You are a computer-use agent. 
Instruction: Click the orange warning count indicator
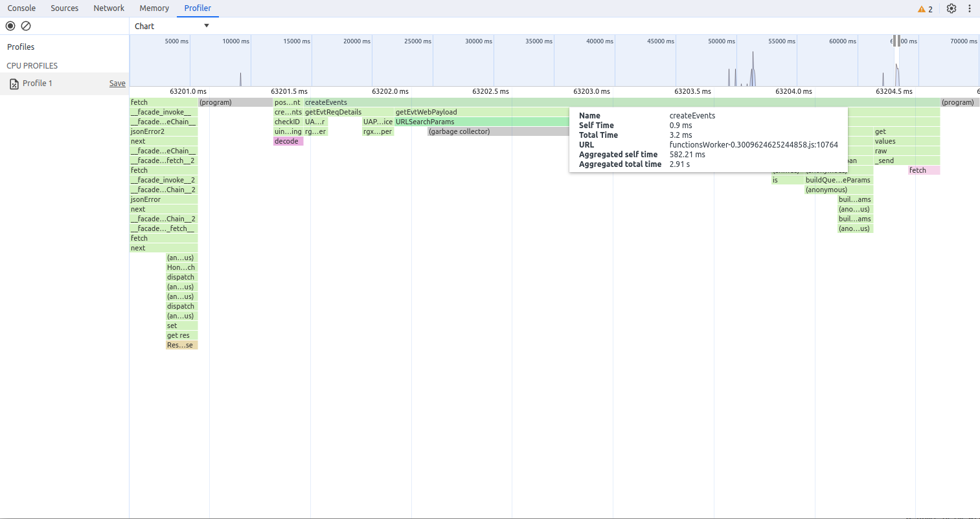point(924,8)
